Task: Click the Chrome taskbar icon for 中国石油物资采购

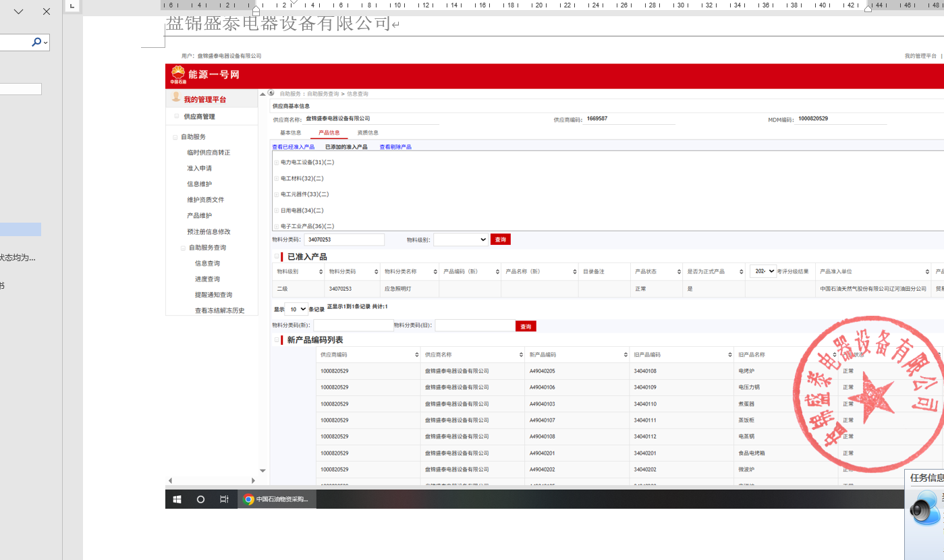Action: (x=277, y=499)
